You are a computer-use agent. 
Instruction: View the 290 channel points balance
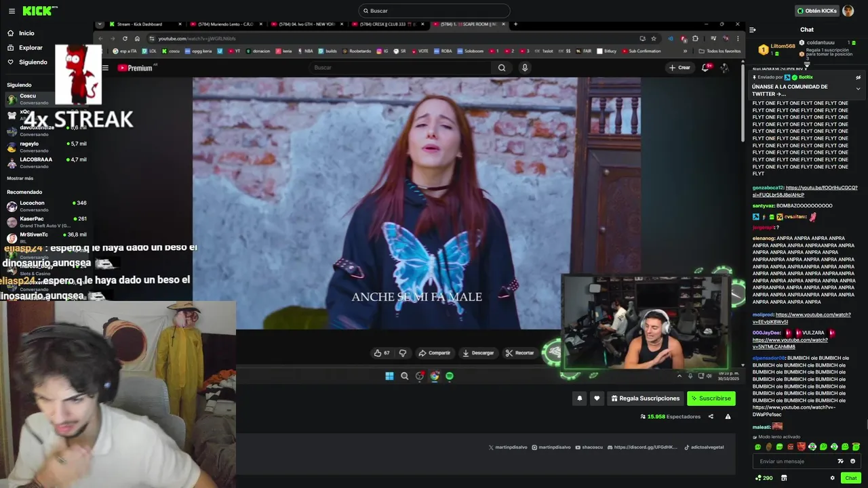click(764, 478)
